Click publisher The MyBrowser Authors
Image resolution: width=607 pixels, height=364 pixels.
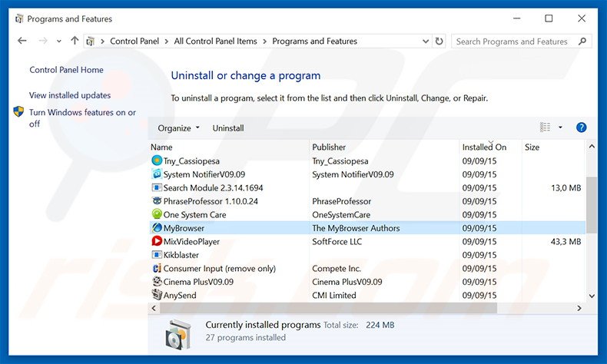(x=356, y=228)
